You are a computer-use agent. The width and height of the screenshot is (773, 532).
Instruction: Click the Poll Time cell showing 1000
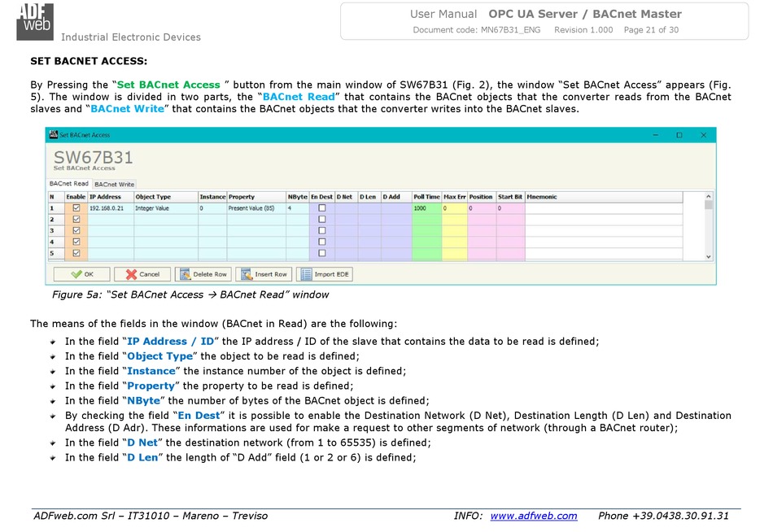[427, 208]
